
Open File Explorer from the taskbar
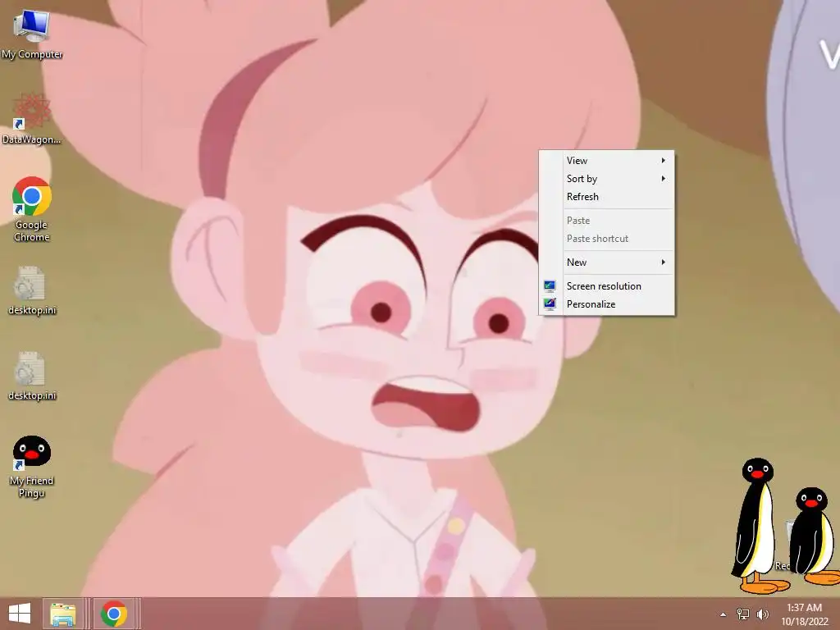pyautogui.click(x=62, y=614)
